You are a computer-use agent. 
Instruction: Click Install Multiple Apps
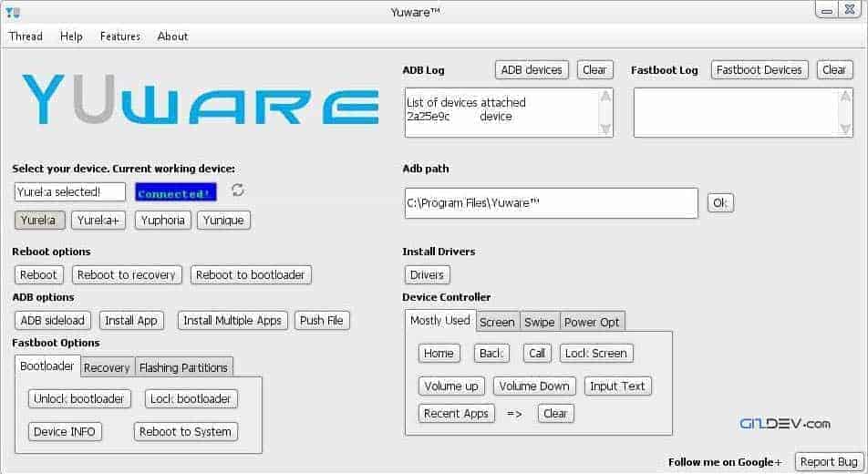tap(232, 321)
